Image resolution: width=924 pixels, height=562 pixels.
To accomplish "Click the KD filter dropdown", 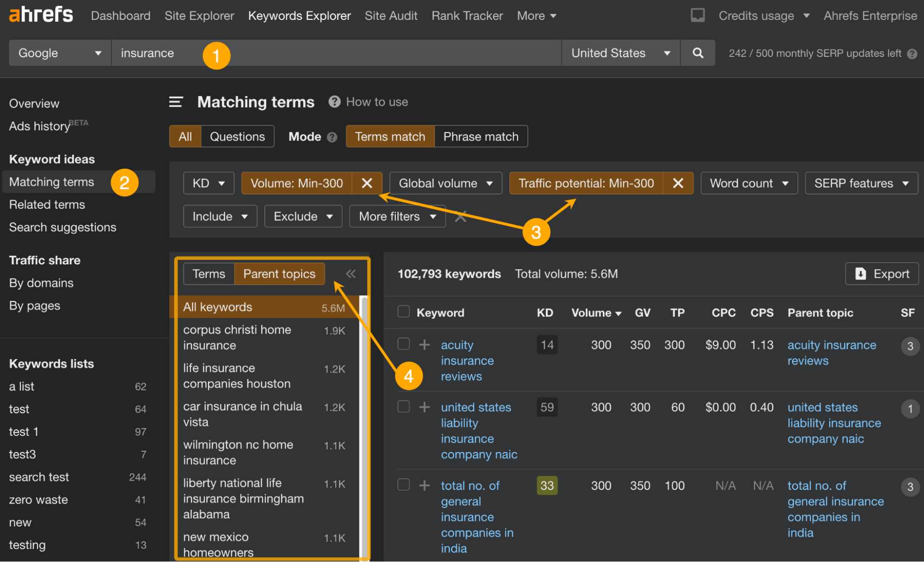I will click(x=206, y=183).
